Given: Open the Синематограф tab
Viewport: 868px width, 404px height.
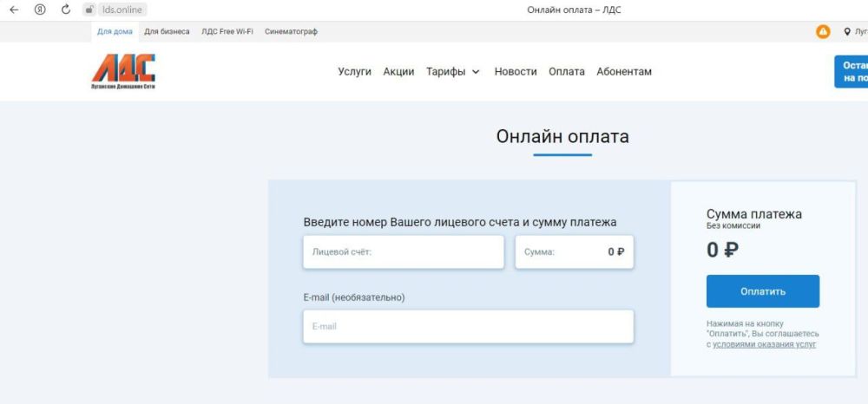Looking at the screenshot, I should click(x=291, y=32).
